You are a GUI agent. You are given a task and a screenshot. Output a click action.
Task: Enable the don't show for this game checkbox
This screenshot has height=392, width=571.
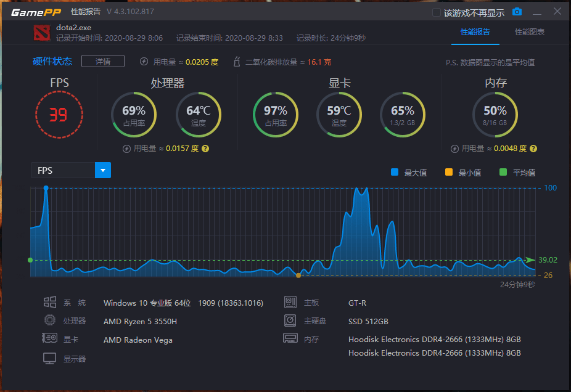click(x=436, y=13)
